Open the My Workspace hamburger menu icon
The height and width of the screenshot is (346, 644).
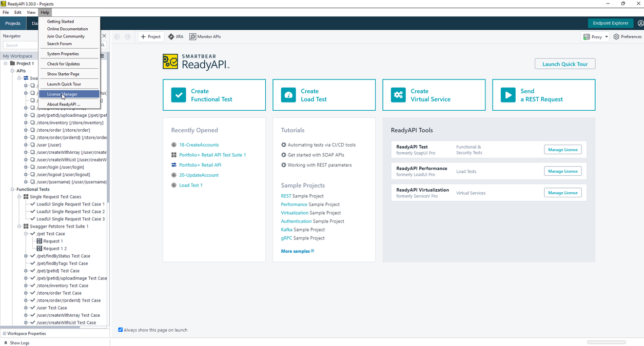102,56
